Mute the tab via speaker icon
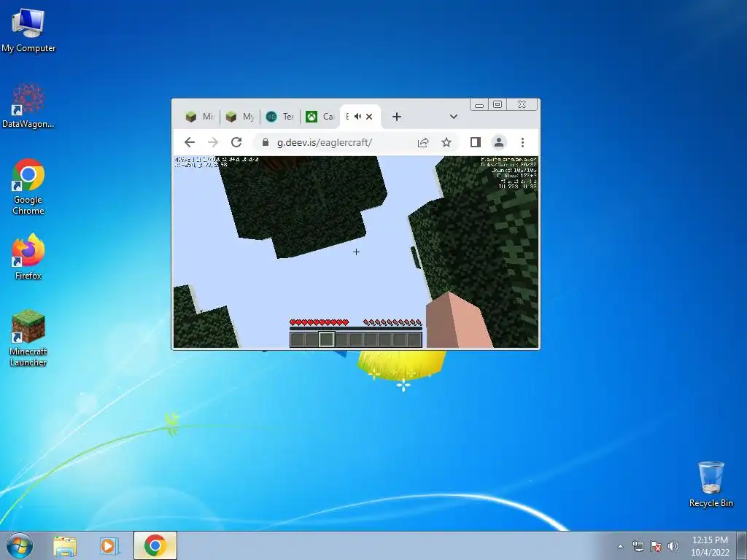Screen dimensions: 747x560 [x=357, y=117]
